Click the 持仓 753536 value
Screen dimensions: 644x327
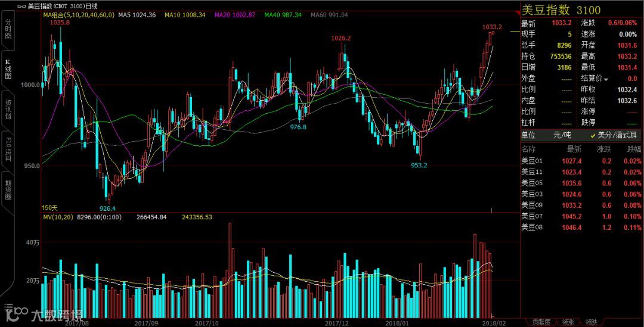pyautogui.click(x=561, y=57)
